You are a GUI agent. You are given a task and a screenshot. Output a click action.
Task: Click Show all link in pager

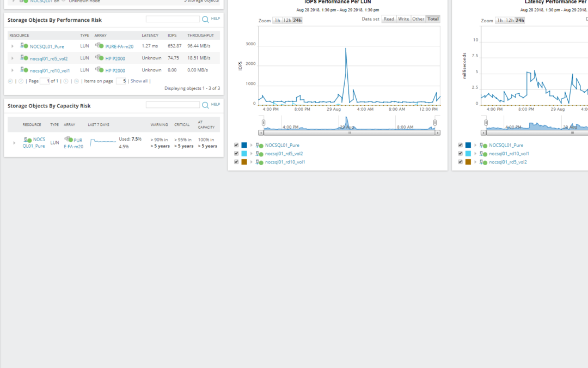coord(139,81)
